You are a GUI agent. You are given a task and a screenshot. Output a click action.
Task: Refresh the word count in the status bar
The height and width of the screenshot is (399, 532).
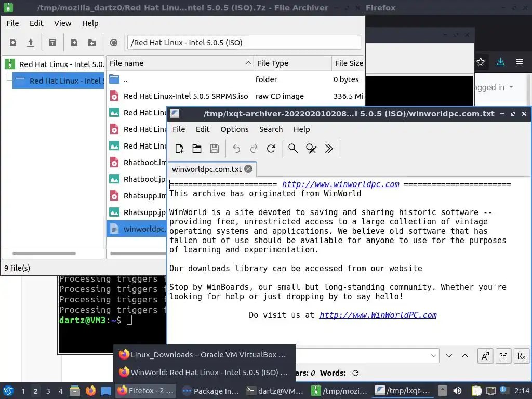tap(355, 373)
